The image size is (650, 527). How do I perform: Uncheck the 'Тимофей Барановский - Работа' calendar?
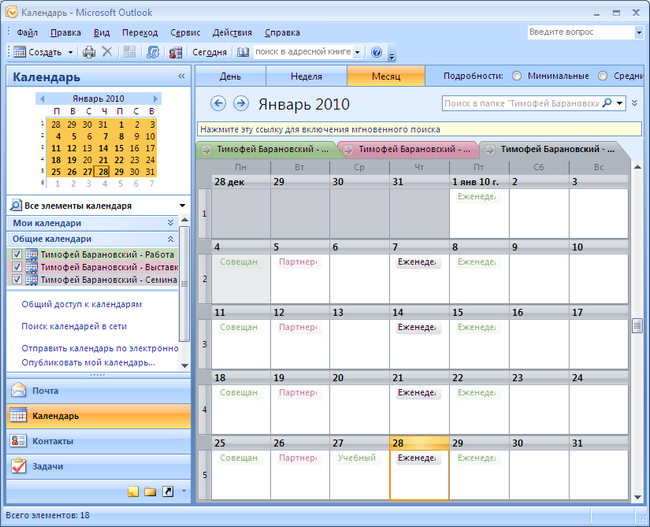[17, 255]
